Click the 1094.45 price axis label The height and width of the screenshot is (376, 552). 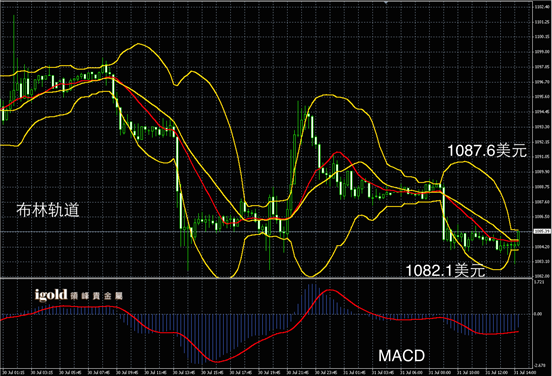point(542,112)
